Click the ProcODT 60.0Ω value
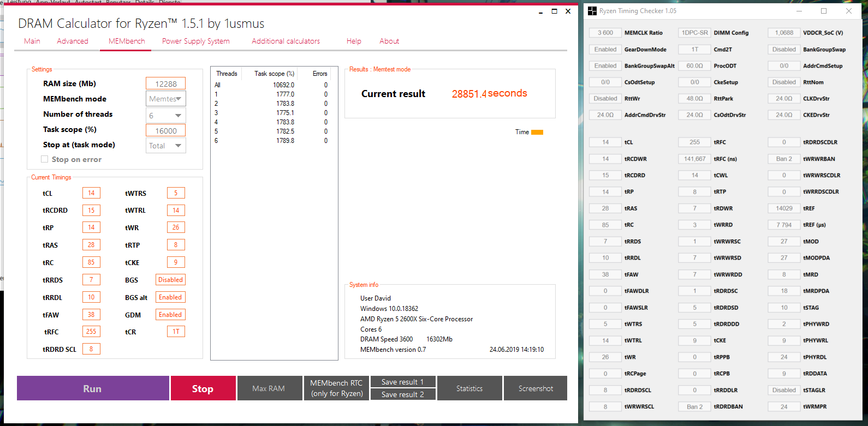Screen dimensions: 868x426 tap(694, 65)
